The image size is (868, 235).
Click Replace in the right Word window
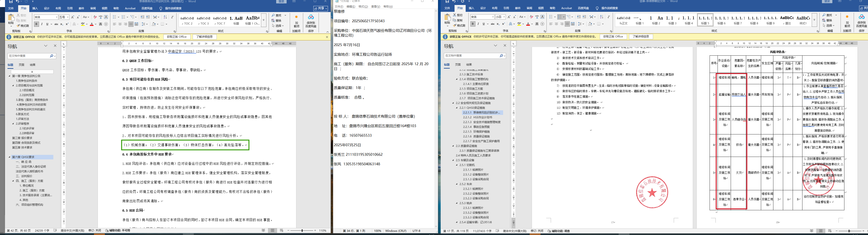[827, 20]
